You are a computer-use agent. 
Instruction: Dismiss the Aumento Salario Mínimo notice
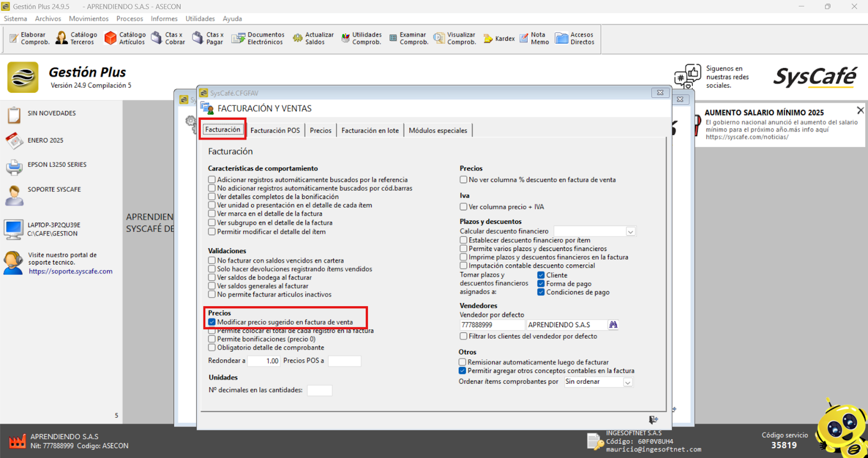[860, 111]
